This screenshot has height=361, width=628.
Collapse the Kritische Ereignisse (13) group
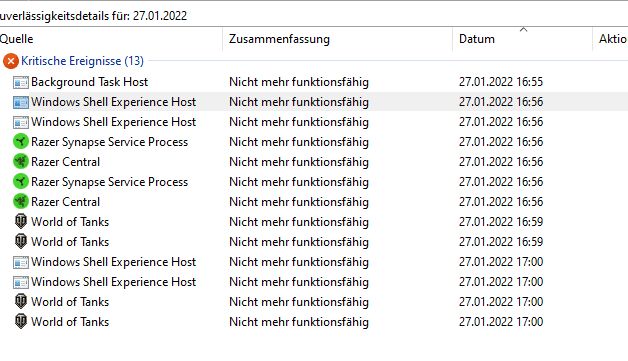tap(82, 61)
